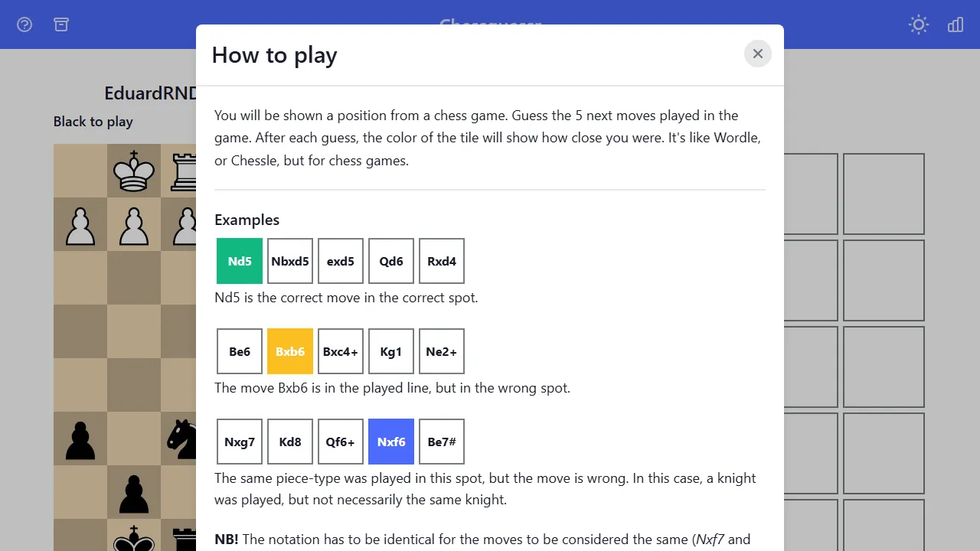The width and height of the screenshot is (980, 551).
Task: View statistics via the bar chart icon
Action: (x=955, y=24)
